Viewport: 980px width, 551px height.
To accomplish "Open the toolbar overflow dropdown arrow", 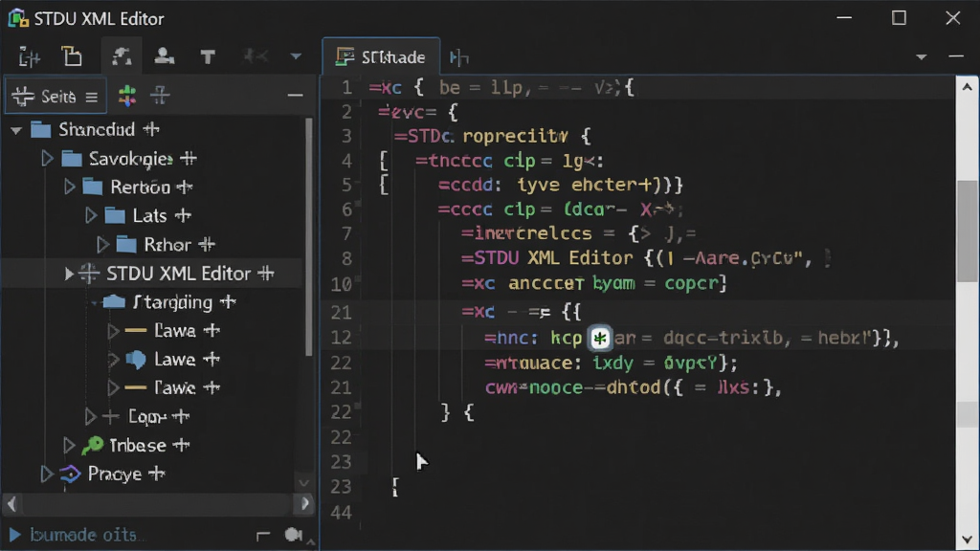I will tap(296, 56).
